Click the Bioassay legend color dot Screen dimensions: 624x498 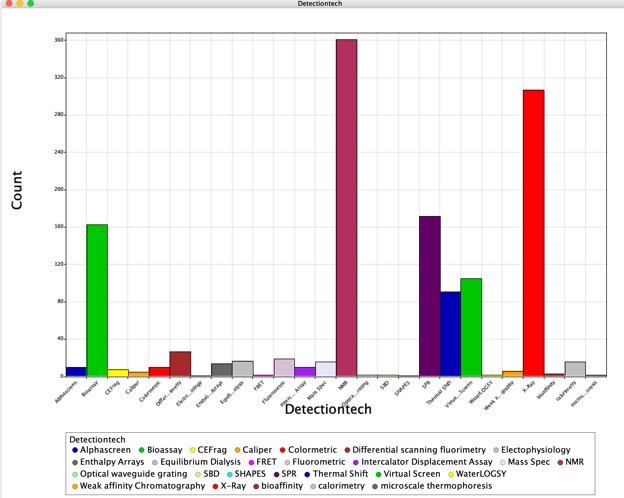[141, 450]
